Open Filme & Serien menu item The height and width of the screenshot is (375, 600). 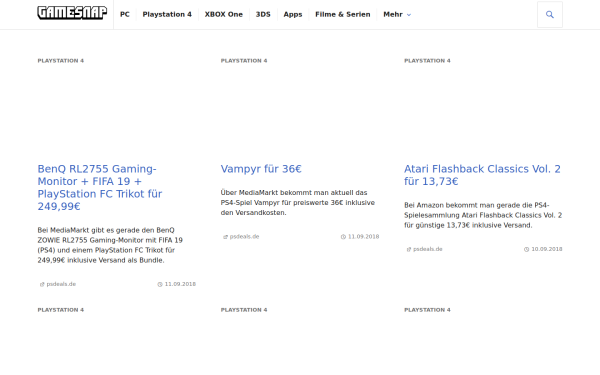click(342, 15)
